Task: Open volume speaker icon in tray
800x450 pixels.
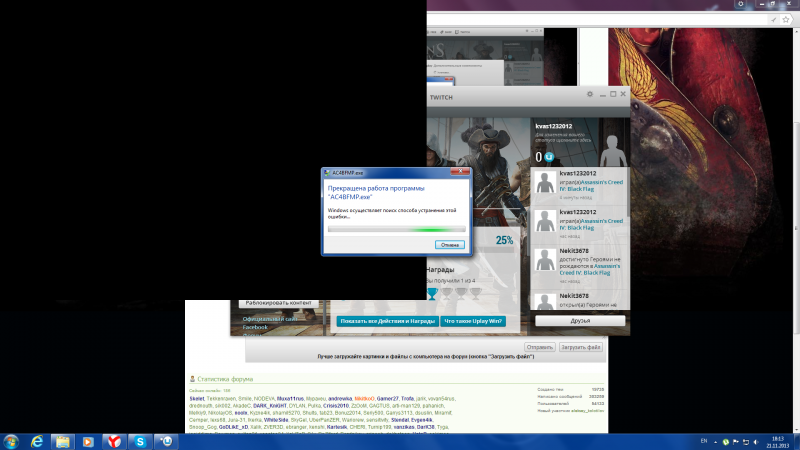Action: coord(756,442)
